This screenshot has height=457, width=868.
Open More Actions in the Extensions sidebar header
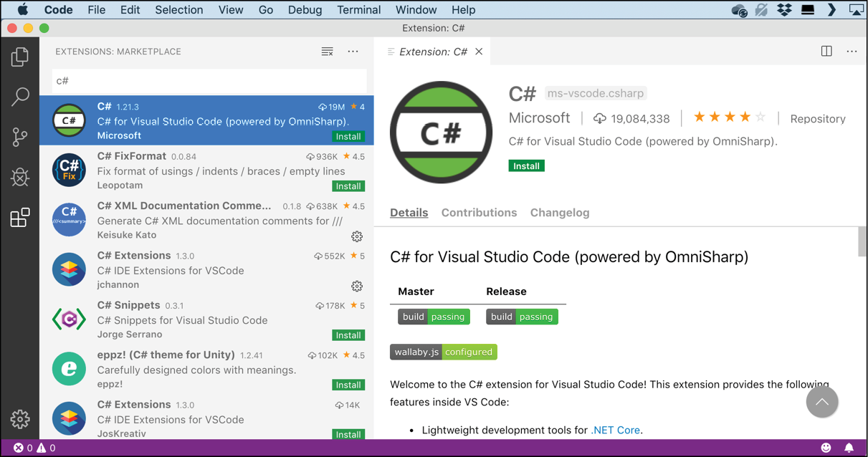pos(353,52)
